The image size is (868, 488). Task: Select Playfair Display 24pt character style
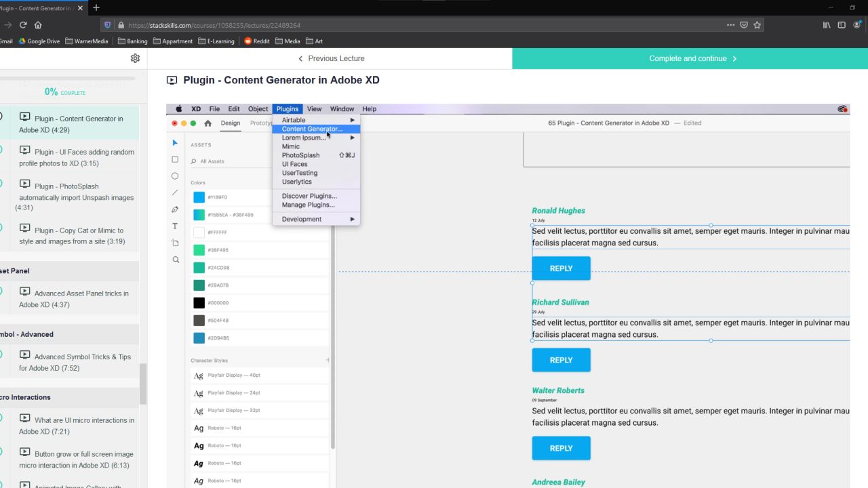(x=260, y=393)
